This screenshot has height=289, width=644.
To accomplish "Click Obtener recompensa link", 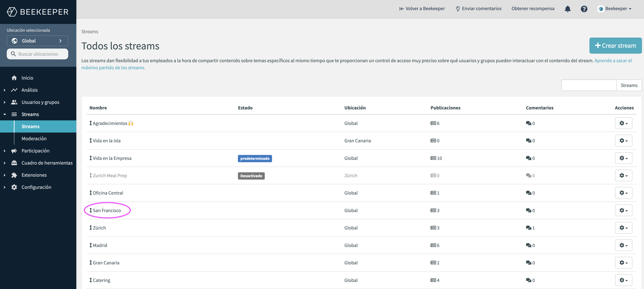I will point(533,9).
